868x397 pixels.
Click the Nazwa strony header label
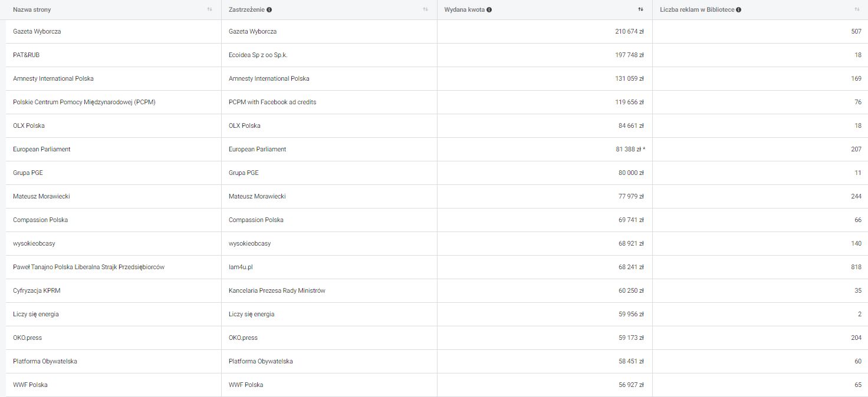tap(32, 10)
